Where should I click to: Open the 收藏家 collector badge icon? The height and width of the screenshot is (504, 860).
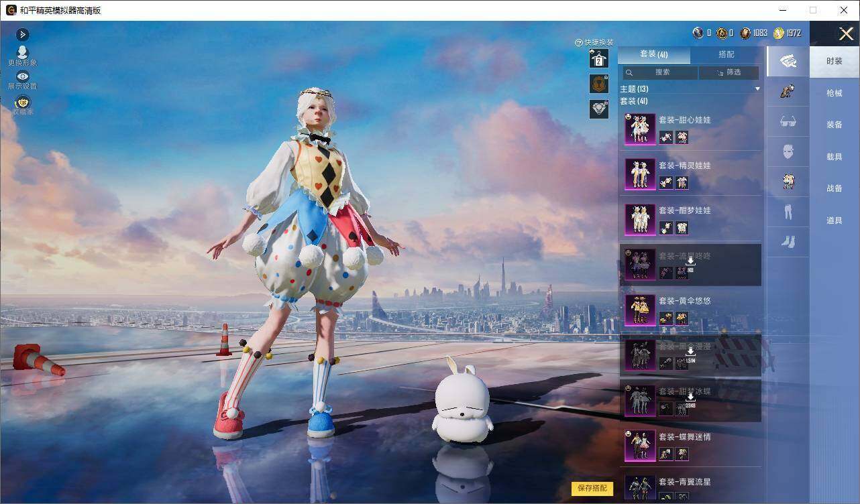pos(23,102)
